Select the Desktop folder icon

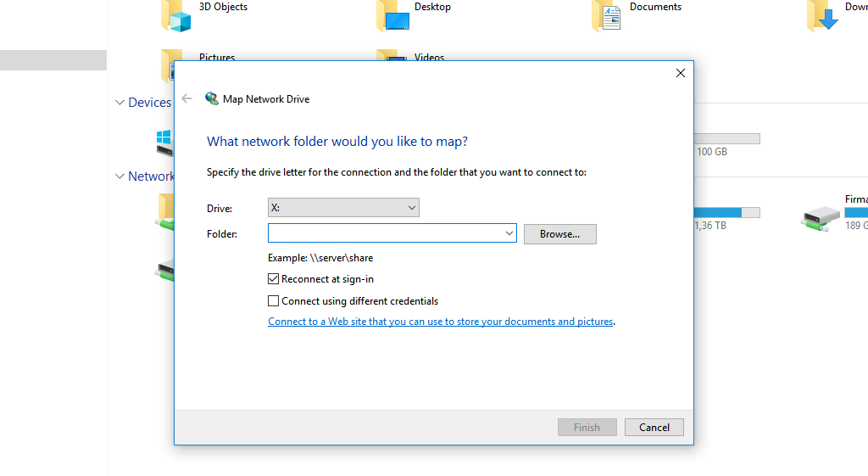pyautogui.click(x=392, y=15)
